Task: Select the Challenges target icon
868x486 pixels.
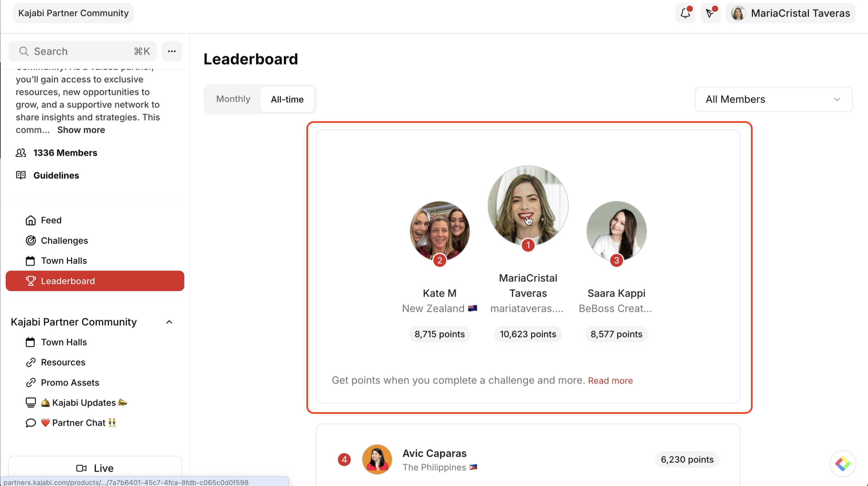Action: coord(31,240)
